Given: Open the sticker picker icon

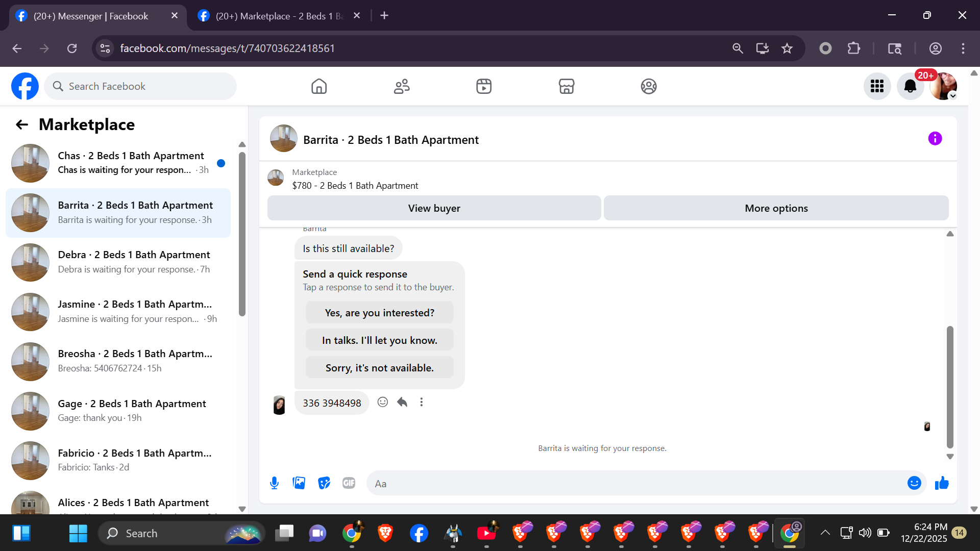Looking at the screenshot, I should (x=324, y=483).
